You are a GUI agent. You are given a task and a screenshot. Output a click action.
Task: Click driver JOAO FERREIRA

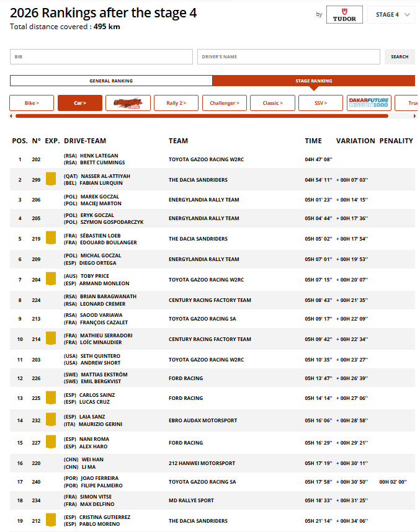tap(100, 478)
